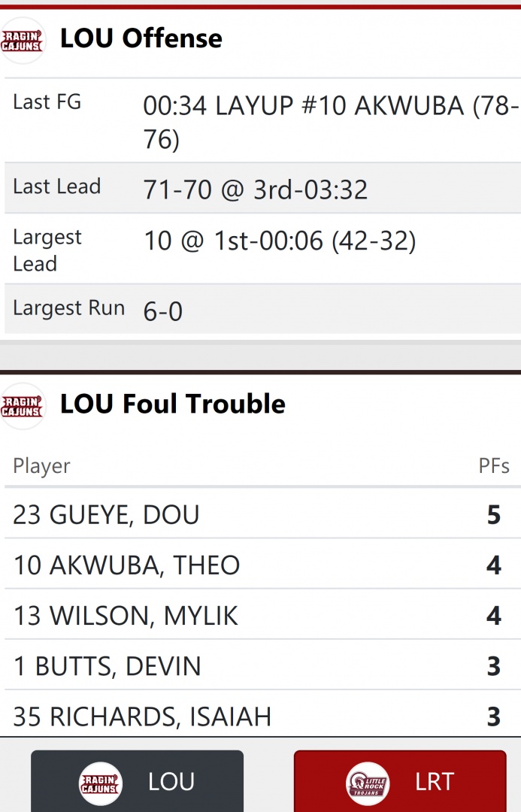
Task: Select player 13 Wilson, Mylik
Action: 126,616
